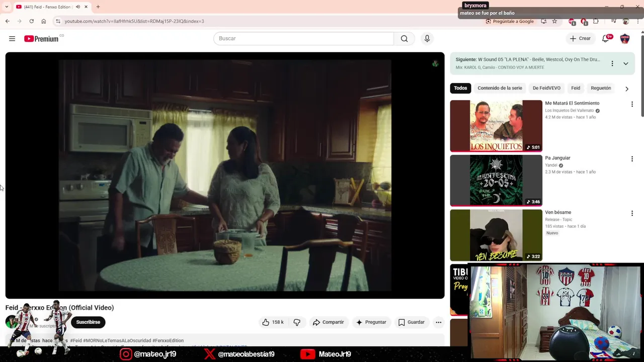Open browser media controls icon

click(613, 21)
